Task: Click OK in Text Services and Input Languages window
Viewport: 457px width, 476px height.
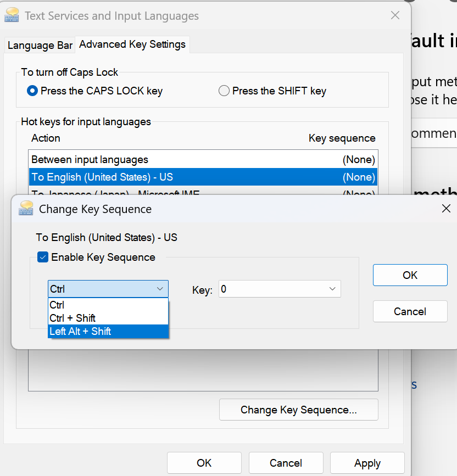Action: [204, 463]
